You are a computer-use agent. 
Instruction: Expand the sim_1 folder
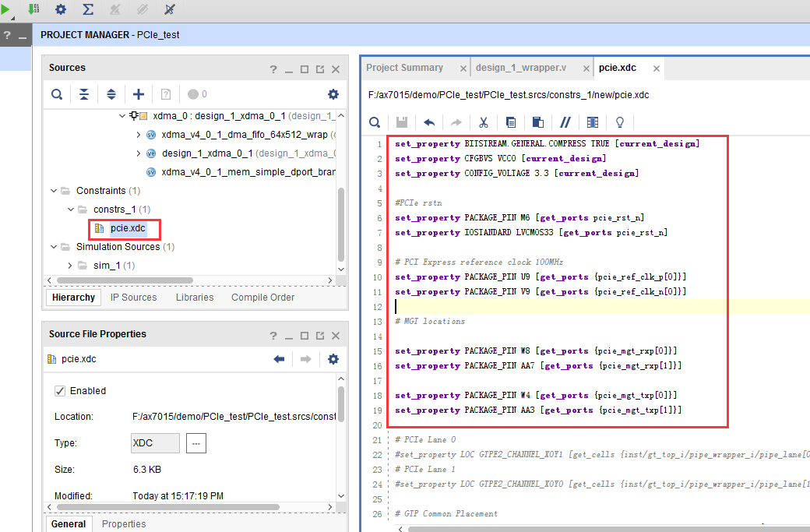[70, 266]
